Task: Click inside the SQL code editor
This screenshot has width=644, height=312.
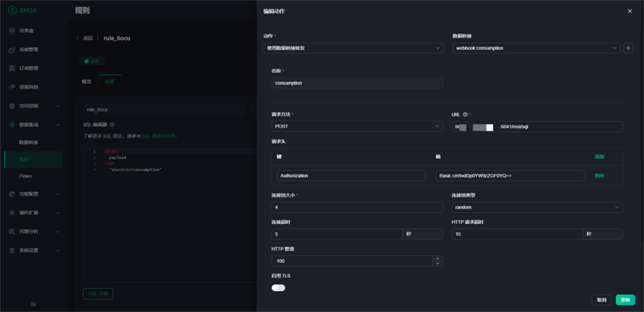Action: pyautogui.click(x=170, y=215)
